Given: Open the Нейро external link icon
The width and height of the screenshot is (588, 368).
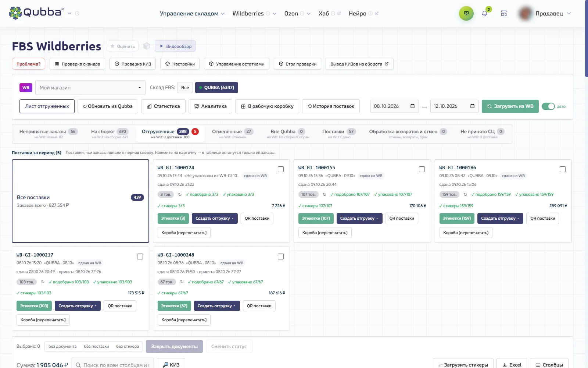Looking at the screenshot, I should (377, 13).
